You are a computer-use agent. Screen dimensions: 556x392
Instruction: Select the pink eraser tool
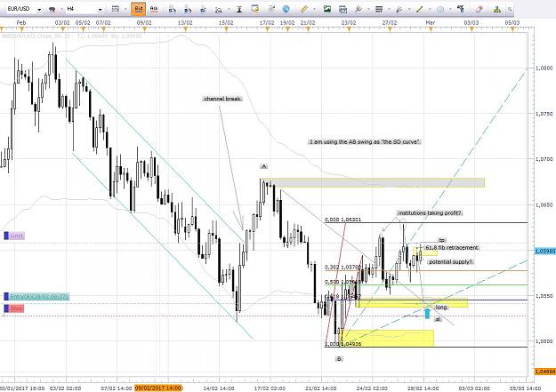pos(479,9)
